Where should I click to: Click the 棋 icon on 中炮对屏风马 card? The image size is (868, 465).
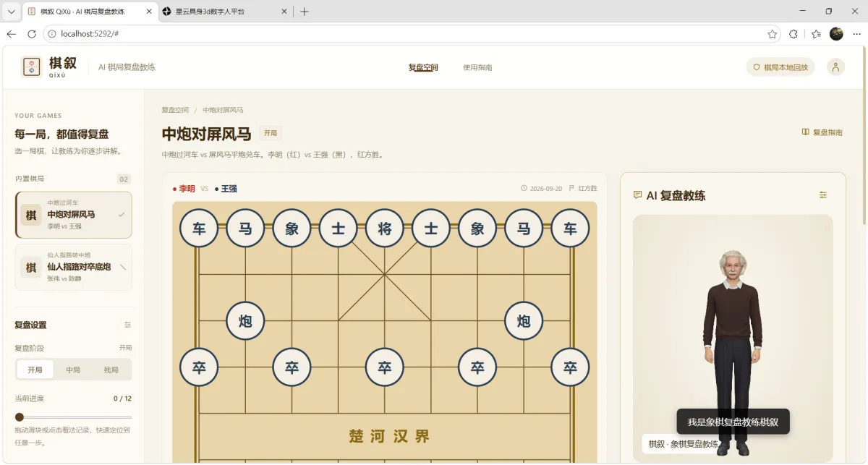pos(31,215)
